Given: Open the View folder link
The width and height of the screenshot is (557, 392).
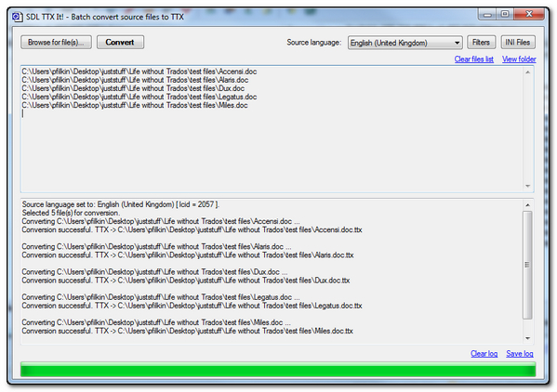Looking at the screenshot, I should [519, 59].
